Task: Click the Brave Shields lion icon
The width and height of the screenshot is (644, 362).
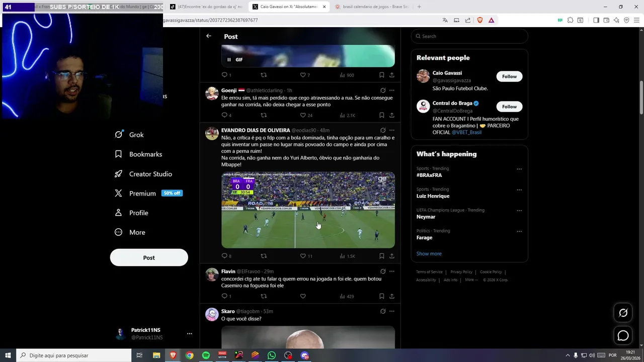Action: tap(479, 20)
